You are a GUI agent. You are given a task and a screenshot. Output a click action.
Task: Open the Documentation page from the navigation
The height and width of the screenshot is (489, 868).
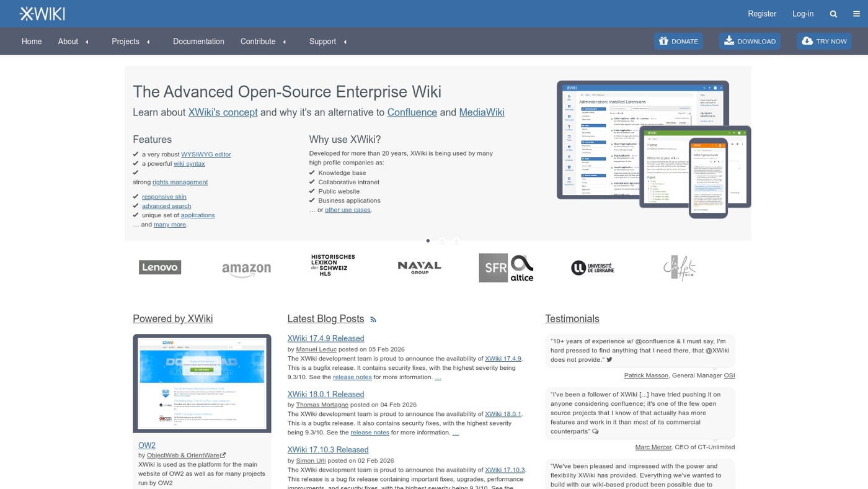[x=198, y=41]
